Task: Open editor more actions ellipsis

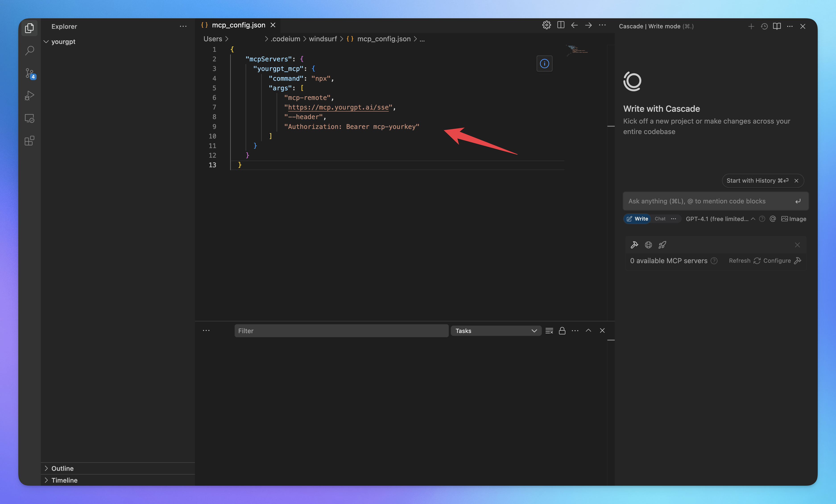Action: tap(602, 25)
